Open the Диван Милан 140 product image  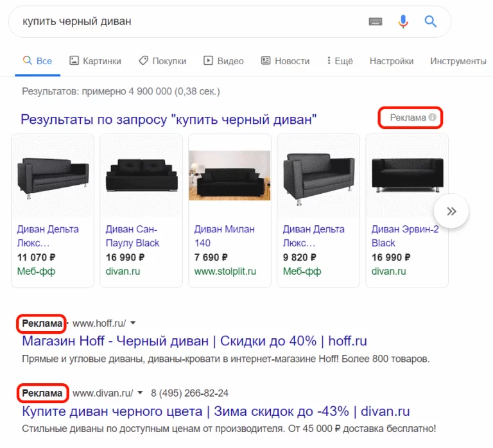click(230, 175)
